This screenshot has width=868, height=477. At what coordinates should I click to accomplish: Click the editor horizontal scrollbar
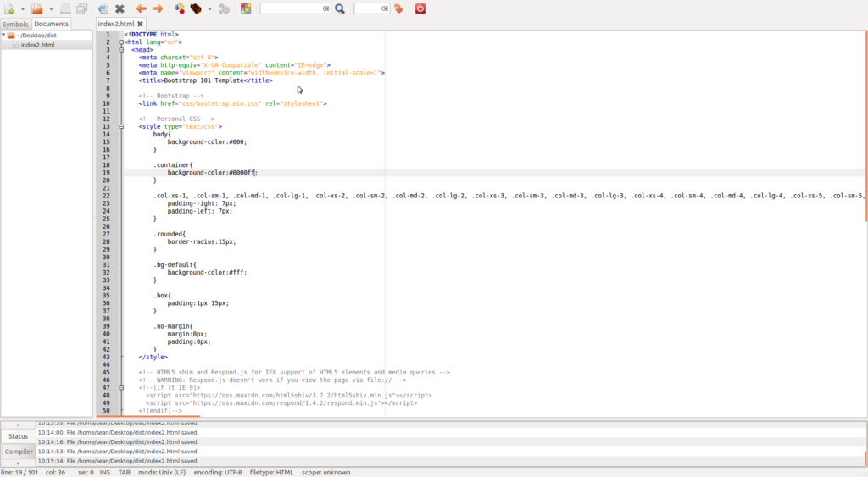point(148,416)
